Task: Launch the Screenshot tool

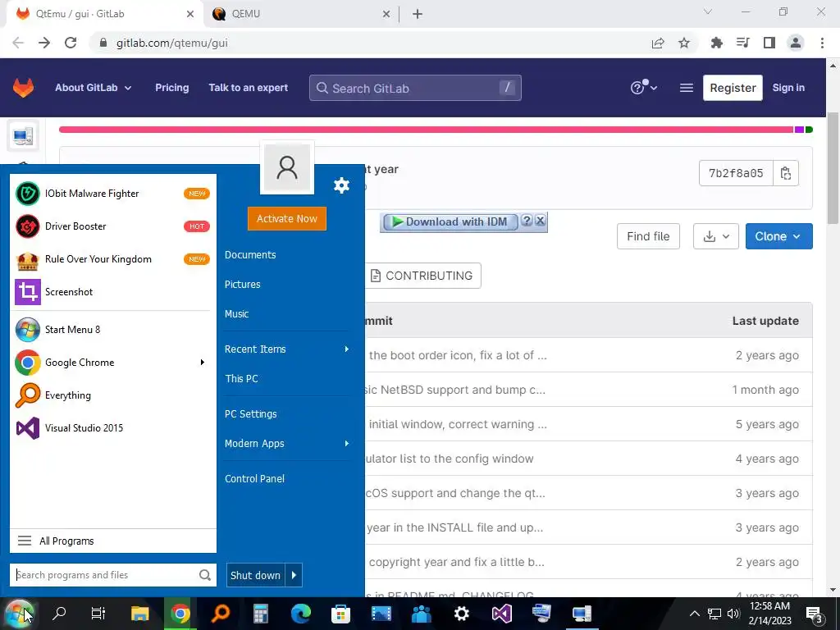Action: (x=113, y=292)
